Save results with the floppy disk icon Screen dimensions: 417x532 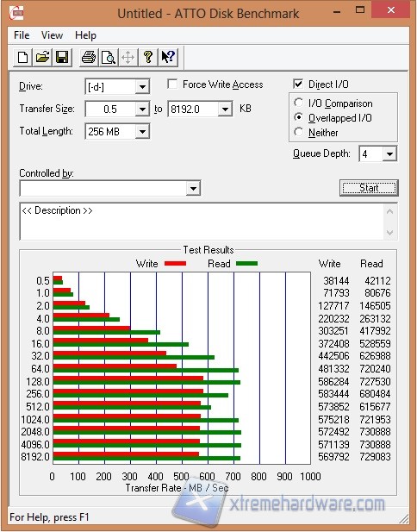tap(62, 57)
